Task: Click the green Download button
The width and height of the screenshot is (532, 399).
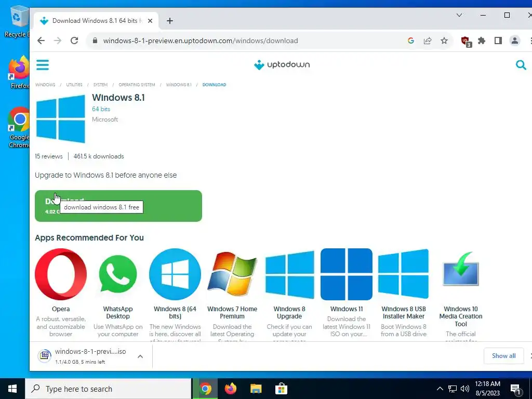Action: pyautogui.click(x=118, y=206)
